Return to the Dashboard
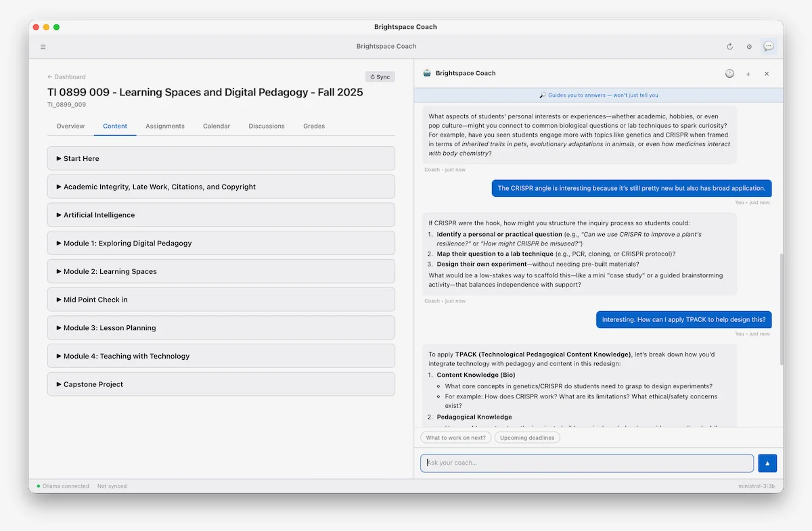The image size is (812, 531). coord(66,76)
